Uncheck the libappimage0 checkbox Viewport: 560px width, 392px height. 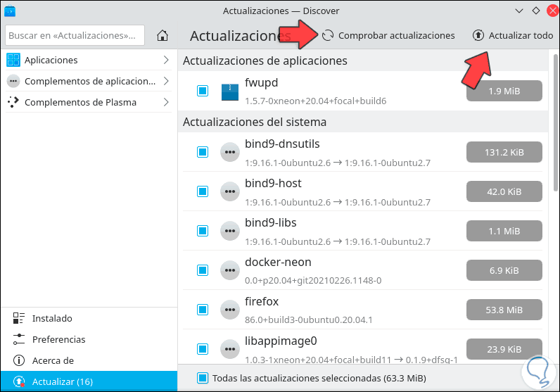pyautogui.click(x=203, y=349)
